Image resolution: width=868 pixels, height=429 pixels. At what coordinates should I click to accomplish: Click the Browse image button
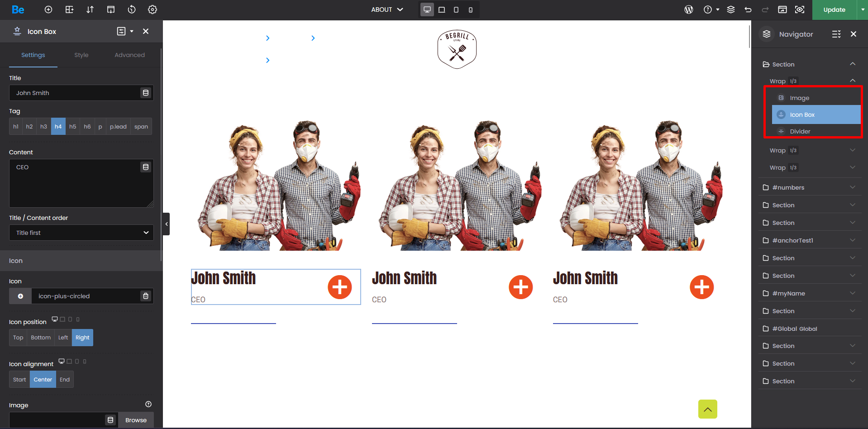click(x=136, y=420)
